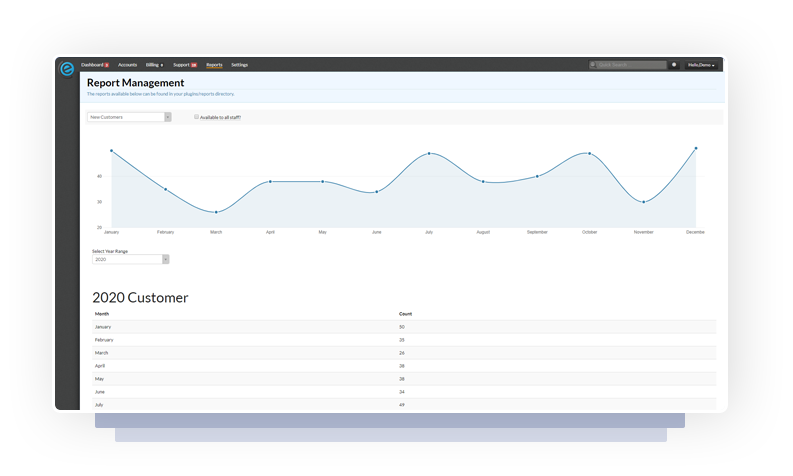This screenshot has height=476, width=793.
Task: Open the Billing menu
Action: click(x=154, y=65)
